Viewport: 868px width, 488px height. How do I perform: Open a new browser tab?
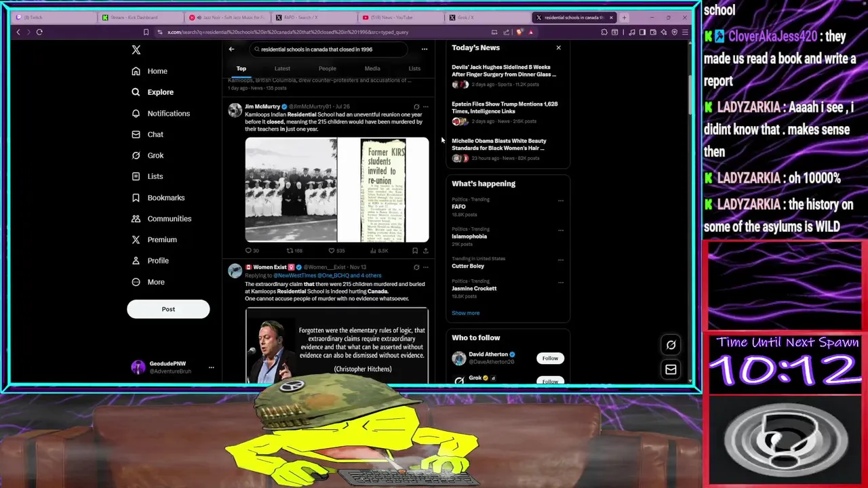(x=624, y=18)
